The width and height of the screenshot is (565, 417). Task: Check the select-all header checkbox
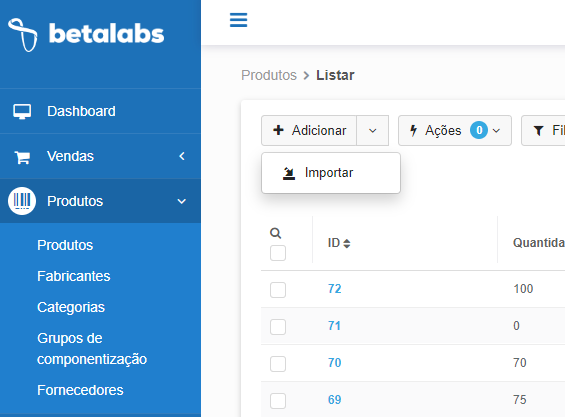[x=278, y=253]
